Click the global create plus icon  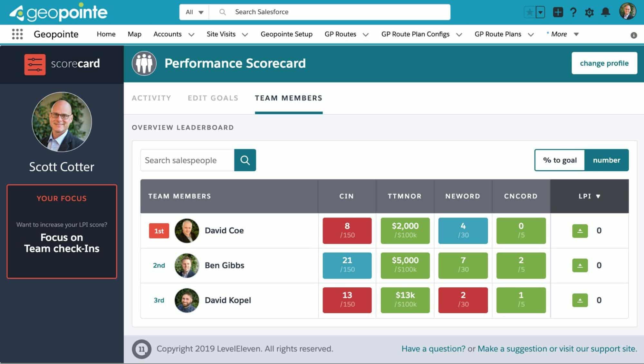[x=558, y=12]
